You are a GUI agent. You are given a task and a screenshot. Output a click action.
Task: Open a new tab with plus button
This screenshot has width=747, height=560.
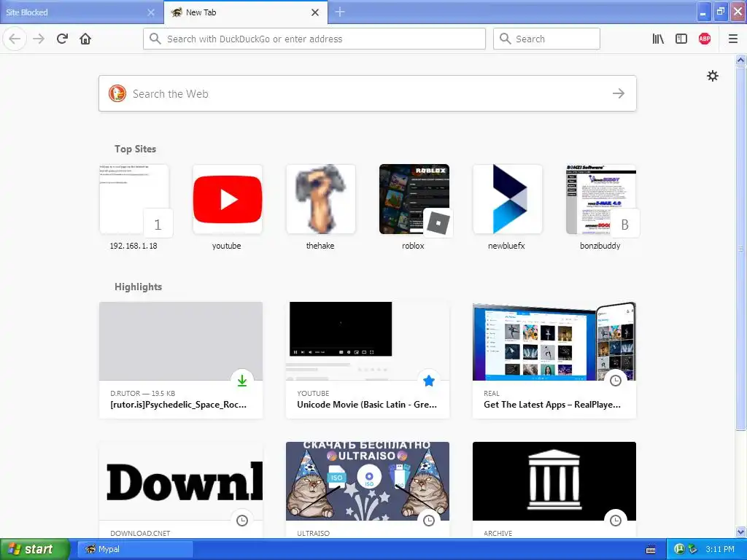[340, 12]
